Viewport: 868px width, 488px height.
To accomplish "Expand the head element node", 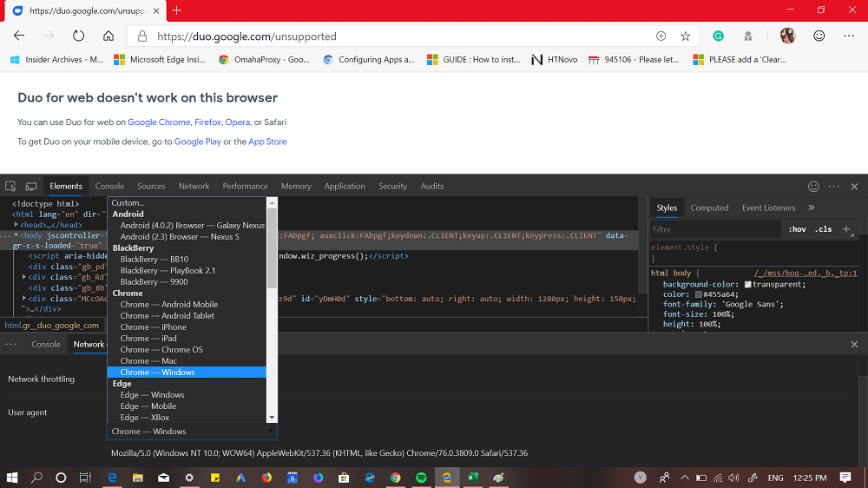I will coord(16,225).
